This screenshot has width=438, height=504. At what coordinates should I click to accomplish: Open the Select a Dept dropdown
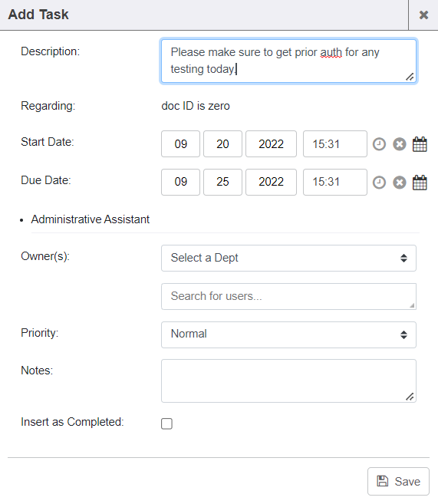click(x=288, y=258)
